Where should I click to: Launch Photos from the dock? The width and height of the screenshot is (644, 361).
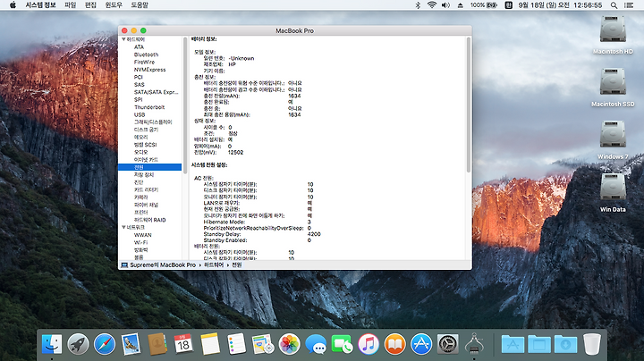point(289,344)
